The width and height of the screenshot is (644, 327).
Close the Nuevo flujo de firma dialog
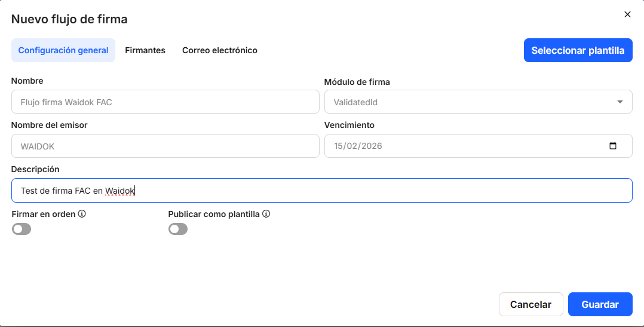pos(627,14)
